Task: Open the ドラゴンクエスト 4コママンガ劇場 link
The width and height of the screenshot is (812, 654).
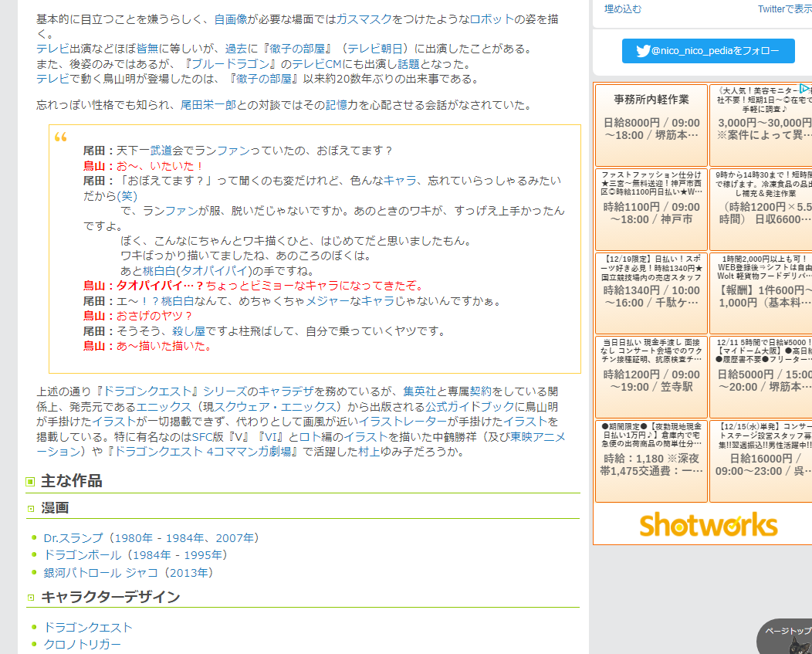Action: [202, 452]
